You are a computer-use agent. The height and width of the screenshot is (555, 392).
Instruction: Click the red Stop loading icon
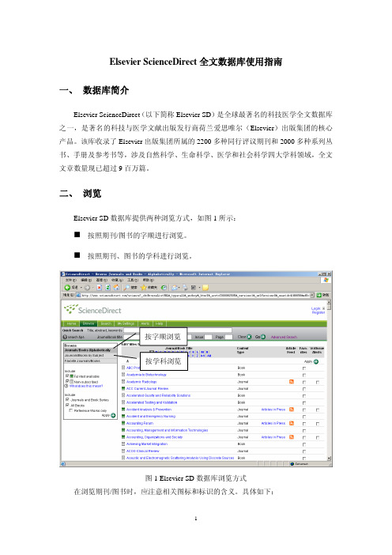[100, 288]
